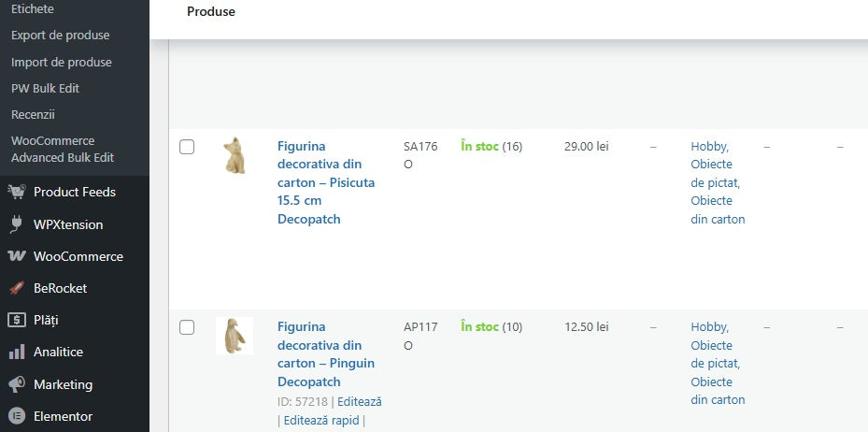Go to PW Bulk Edit page
868x432 pixels.
tap(45, 89)
